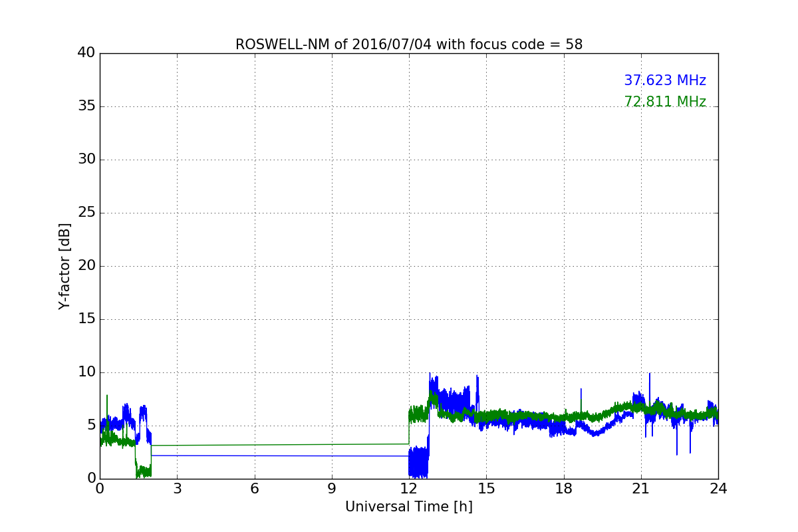
Task: Click x-axis tick label 12
Action: [409, 488]
